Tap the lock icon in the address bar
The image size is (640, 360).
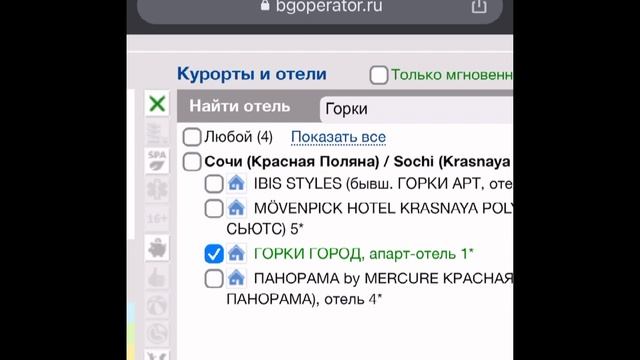(x=265, y=5)
